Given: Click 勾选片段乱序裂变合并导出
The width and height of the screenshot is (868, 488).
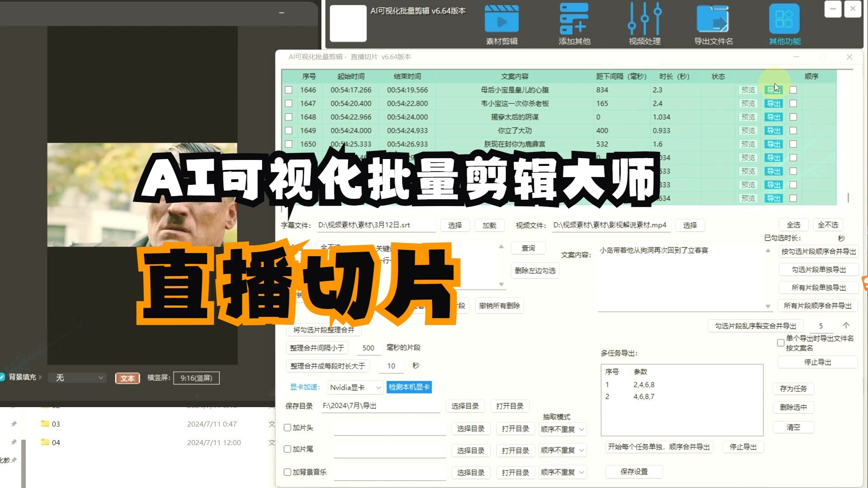Looking at the screenshot, I should pos(755,326).
